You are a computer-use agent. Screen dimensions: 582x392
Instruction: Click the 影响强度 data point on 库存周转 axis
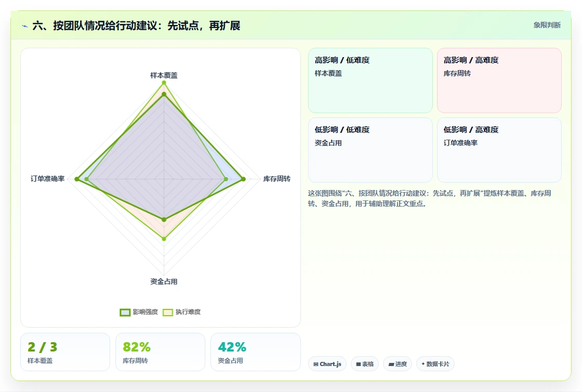tap(244, 179)
